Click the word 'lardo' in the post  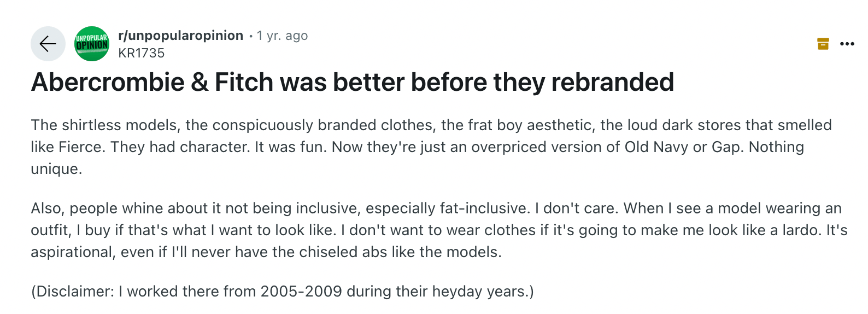tap(801, 230)
